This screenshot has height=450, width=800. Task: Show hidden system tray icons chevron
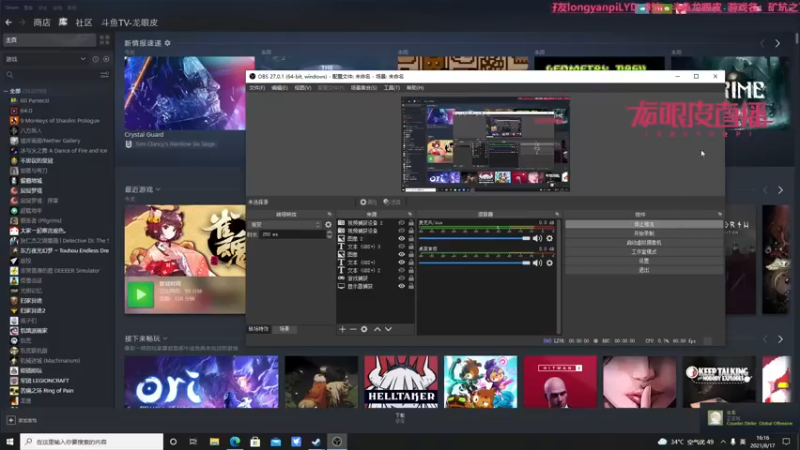click(x=723, y=441)
